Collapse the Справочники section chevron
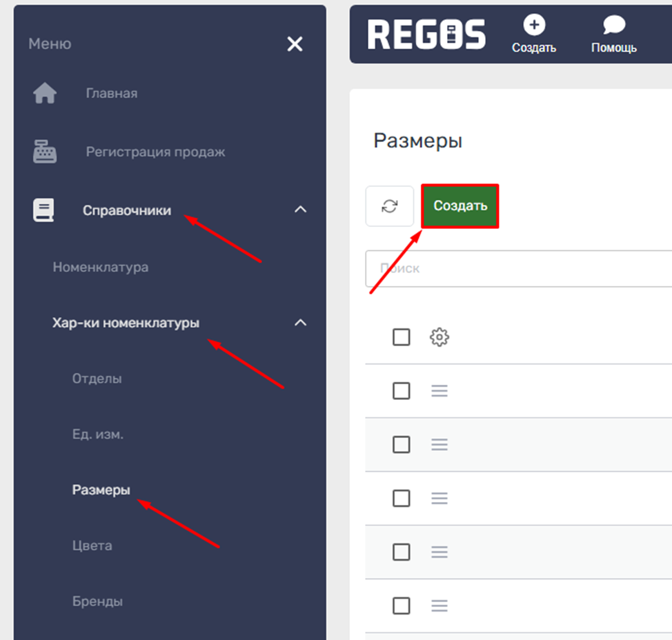The width and height of the screenshot is (672, 640). click(300, 209)
